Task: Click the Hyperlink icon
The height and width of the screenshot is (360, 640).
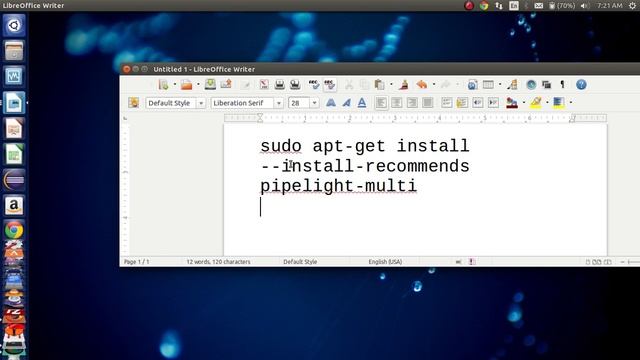Action: tap(472, 84)
